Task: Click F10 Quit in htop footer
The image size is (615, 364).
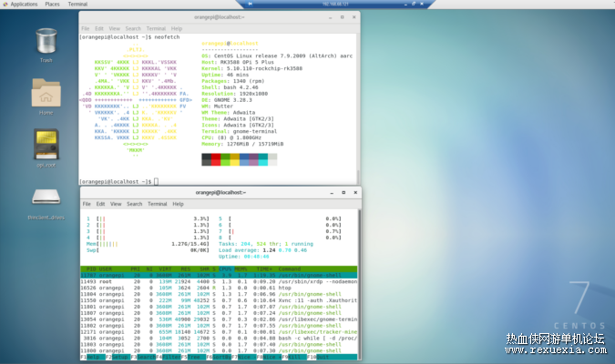Action: [x=318, y=357]
